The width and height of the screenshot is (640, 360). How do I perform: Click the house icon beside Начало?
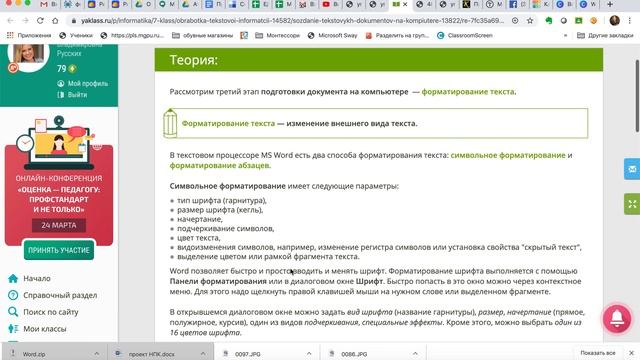click(x=13, y=278)
